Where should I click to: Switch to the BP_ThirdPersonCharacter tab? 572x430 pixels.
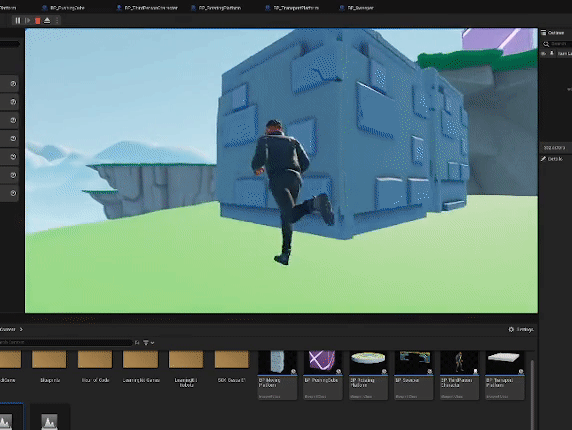[147, 8]
